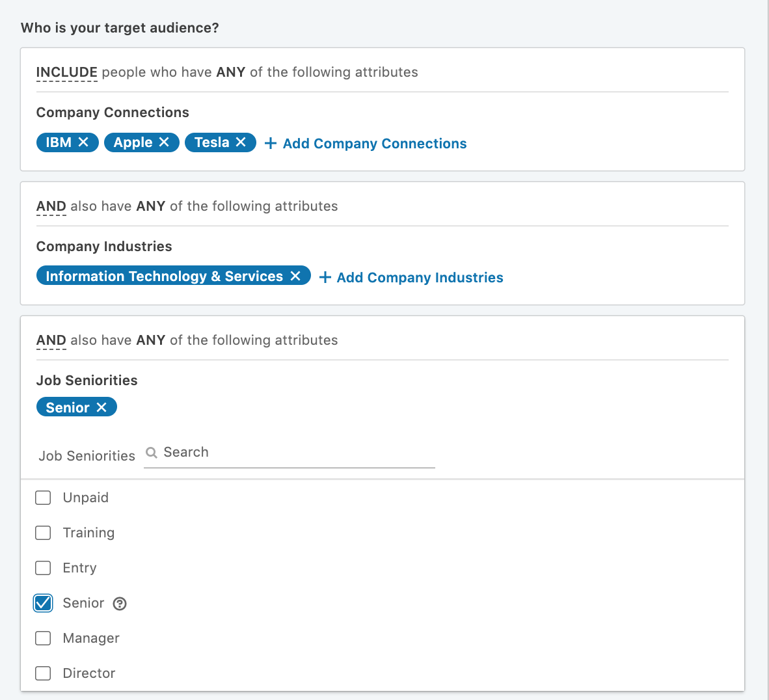This screenshot has width=769, height=700.
Task: Click the Manager option label
Action: click(x=91, y=638)
